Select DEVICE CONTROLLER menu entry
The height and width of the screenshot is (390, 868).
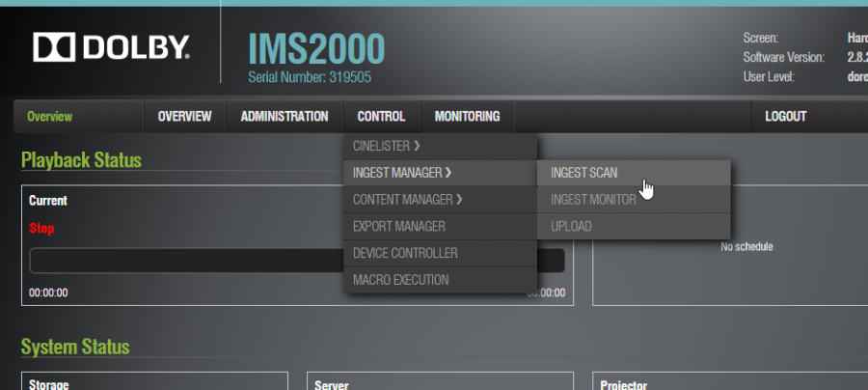(405, 253)
